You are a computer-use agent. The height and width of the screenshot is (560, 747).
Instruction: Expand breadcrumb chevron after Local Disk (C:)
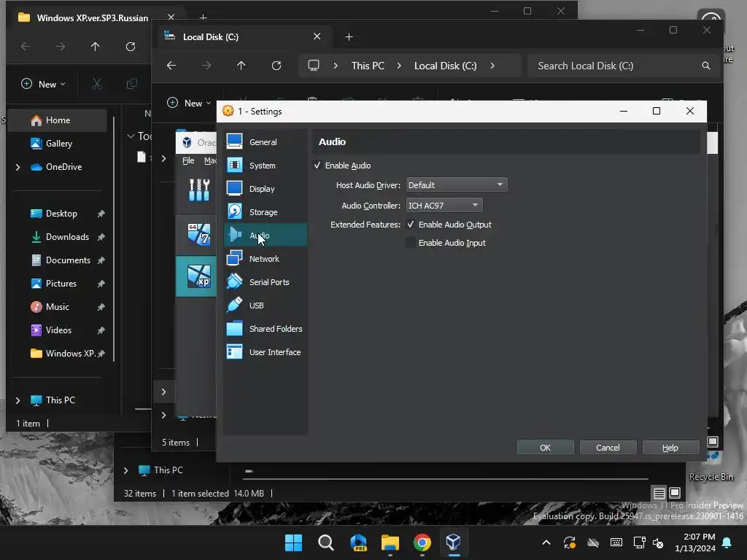[492, 66]
